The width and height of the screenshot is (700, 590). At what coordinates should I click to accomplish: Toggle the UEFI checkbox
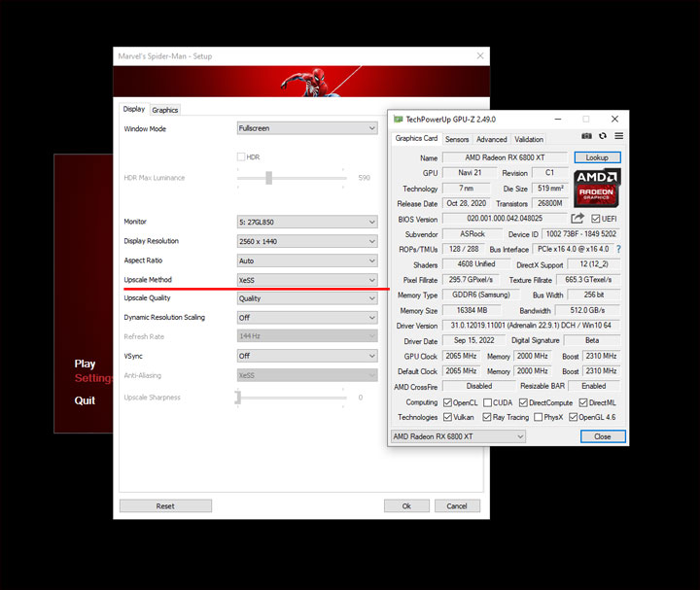coord(596,219)
